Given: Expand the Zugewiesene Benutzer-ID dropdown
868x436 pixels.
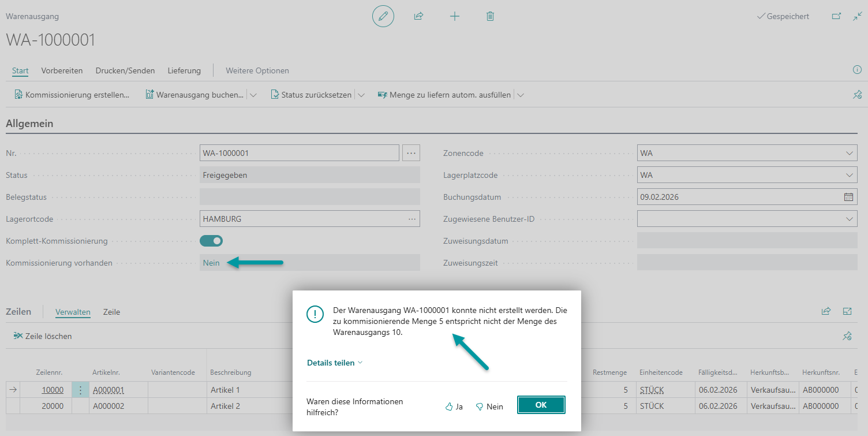Looking at the screenshot, I should tap(849, 219).
